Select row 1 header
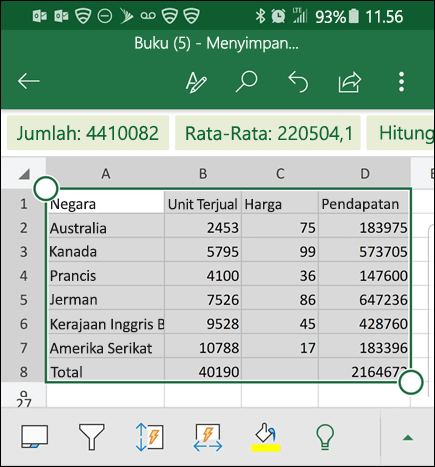 (23, 203)
